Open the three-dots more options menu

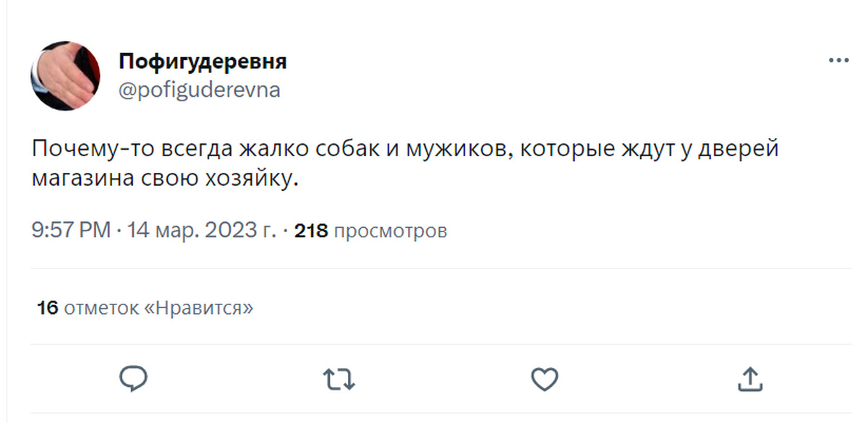pos(838,61)
